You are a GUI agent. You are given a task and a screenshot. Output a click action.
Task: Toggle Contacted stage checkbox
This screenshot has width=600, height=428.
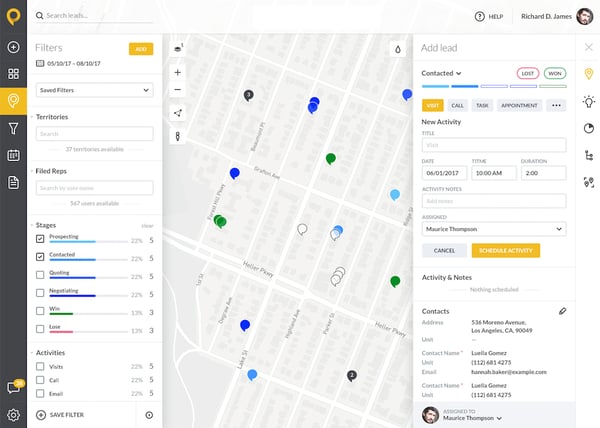pyautogui.click(x=40, y=257)
